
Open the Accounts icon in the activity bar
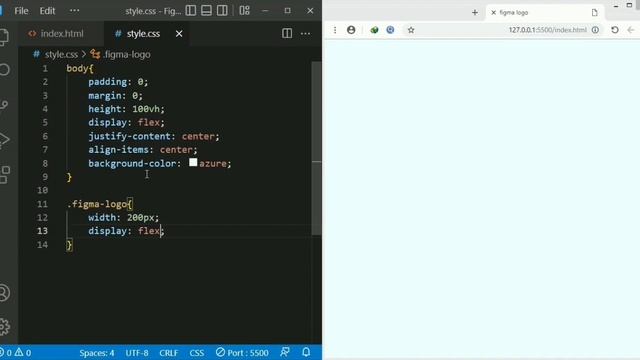4,293
